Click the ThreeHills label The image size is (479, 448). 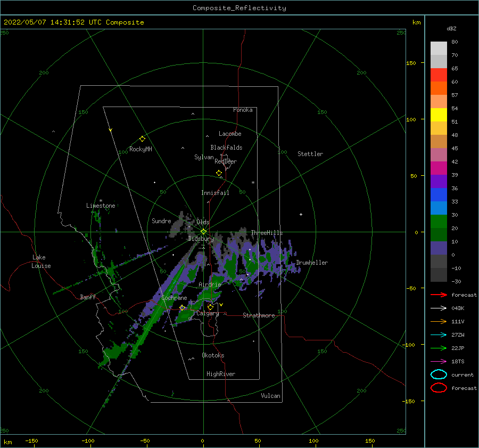[x=267, y=233]
